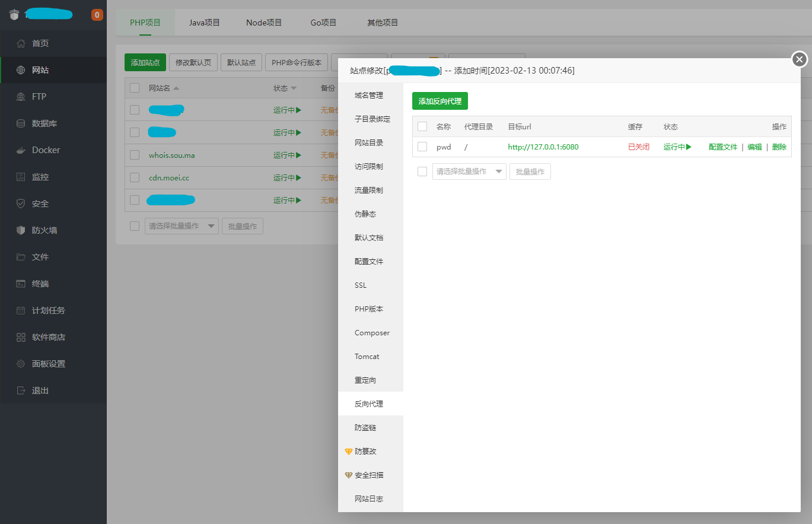Tick the checkbox beside site list batch dropdown

tap(135, 226)
